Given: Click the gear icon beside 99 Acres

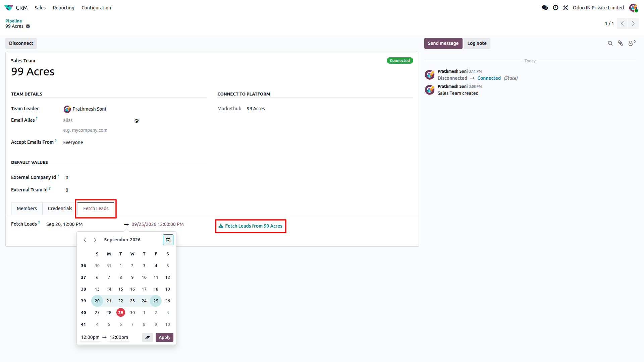Looking at the screenshot, I should pos(28,26).
